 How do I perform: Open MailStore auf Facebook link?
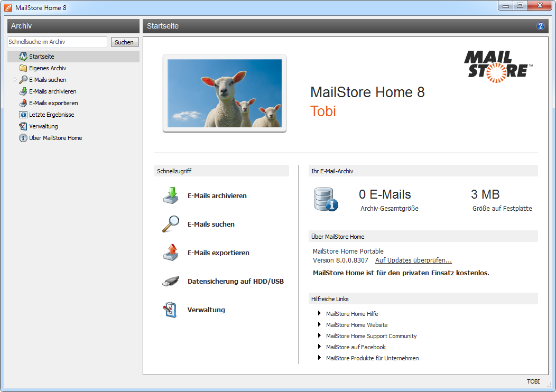coord(356,347)
